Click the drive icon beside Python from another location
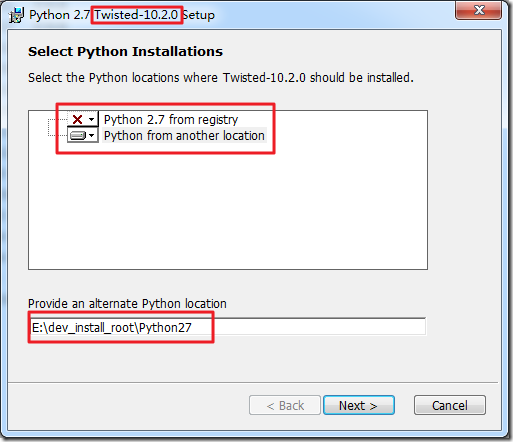 click(78, 136)
